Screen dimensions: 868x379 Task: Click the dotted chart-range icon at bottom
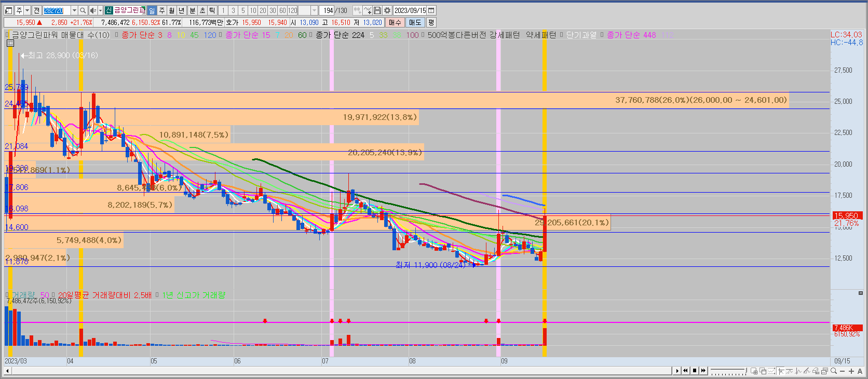pyautogui.click(x=771, y=371)
